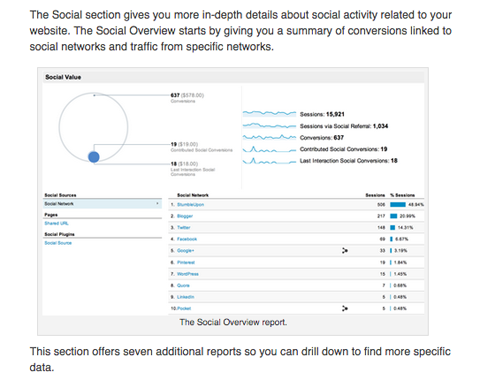Open the Quora network link
This screenshot has height=380, width=480.
point(183,285)
